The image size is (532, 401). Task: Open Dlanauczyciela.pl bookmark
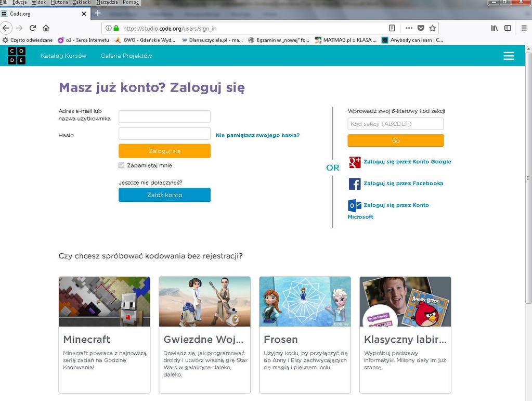tap(212, 40)
